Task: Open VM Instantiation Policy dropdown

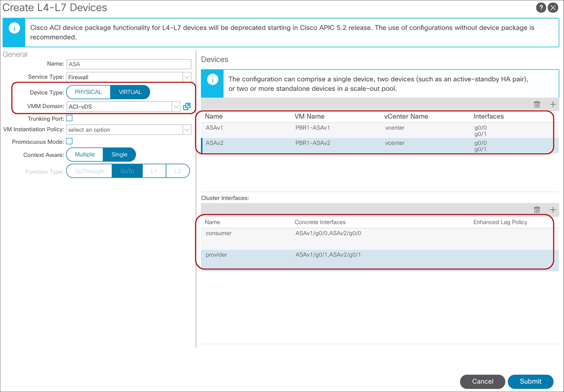Action: click(187, 130)
